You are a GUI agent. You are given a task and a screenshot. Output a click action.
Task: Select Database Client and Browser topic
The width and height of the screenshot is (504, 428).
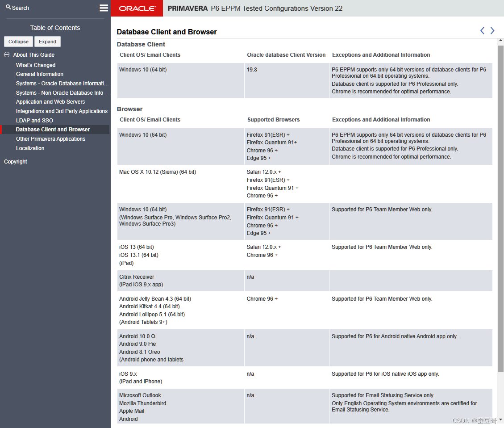point(53,129)
